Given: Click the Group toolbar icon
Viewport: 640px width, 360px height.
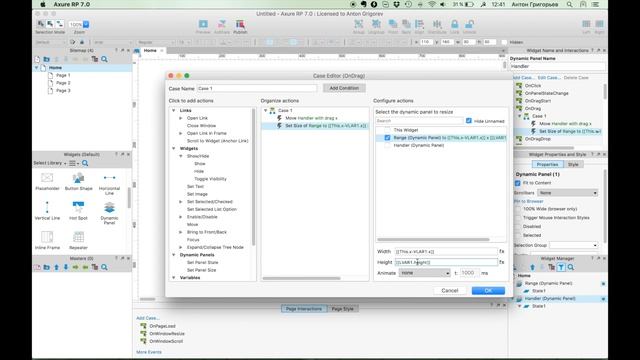Looking at the screenshot, I should pyautogui.click(x=358, y=24).
